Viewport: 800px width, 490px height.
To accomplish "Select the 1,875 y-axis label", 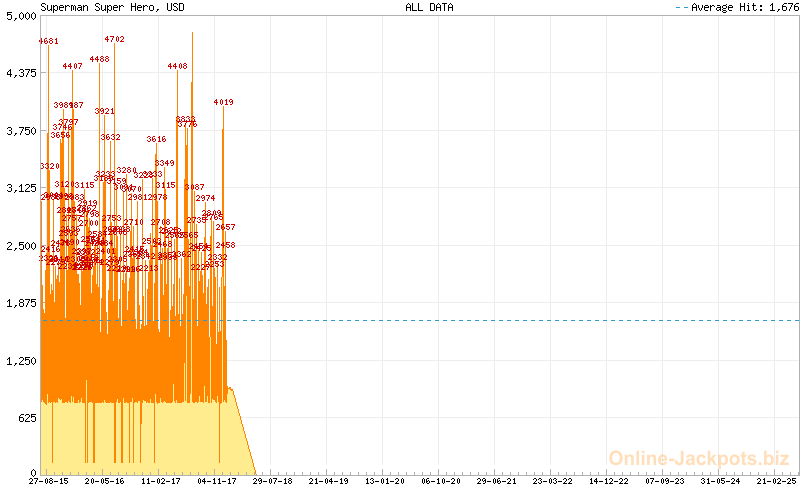I will pos(21,303).
